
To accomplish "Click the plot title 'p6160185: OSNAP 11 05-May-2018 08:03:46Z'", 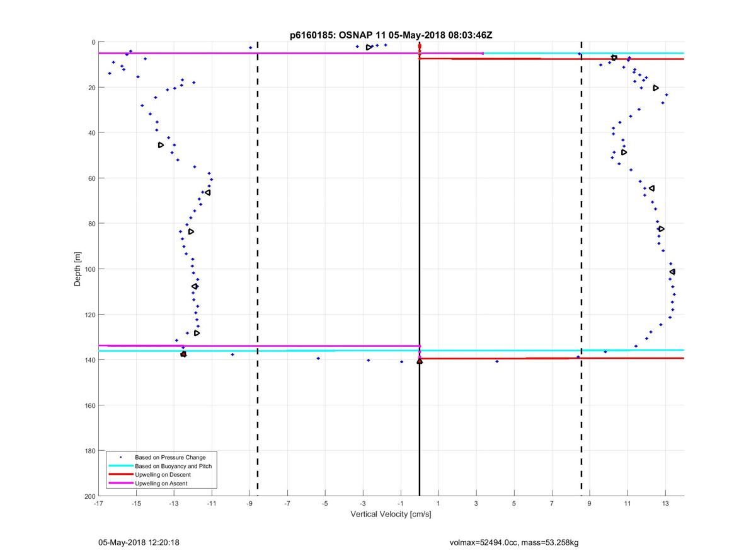I will coord(391,35).
